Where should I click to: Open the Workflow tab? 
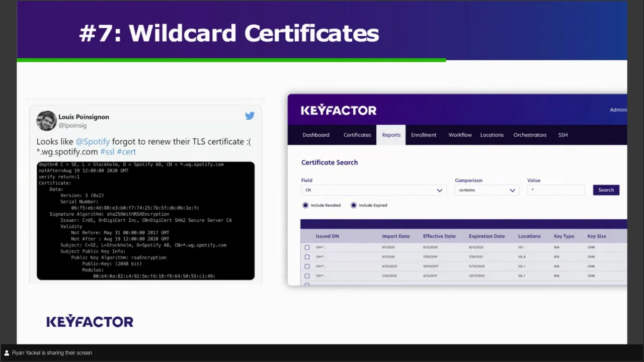[x=460, y=135]
